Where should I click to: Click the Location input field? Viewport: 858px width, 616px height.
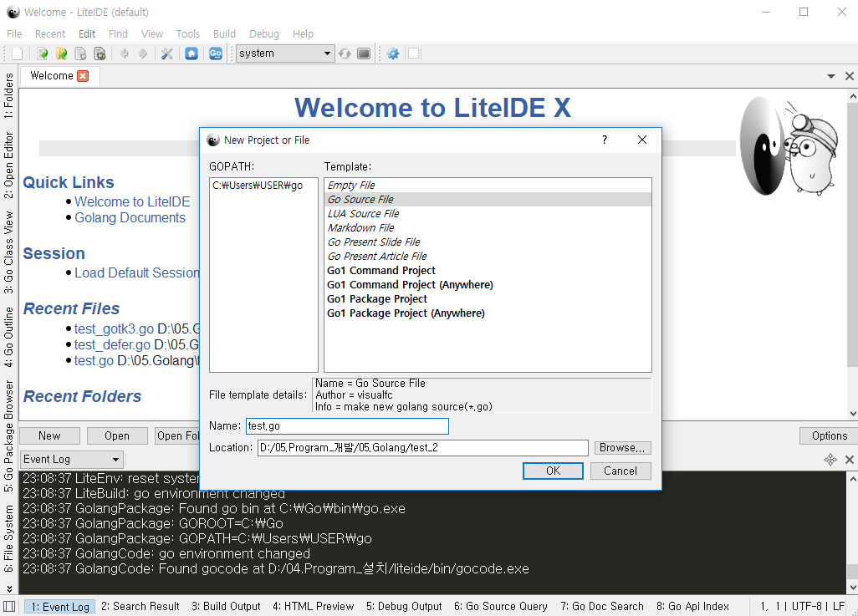(x=422, y=447)
